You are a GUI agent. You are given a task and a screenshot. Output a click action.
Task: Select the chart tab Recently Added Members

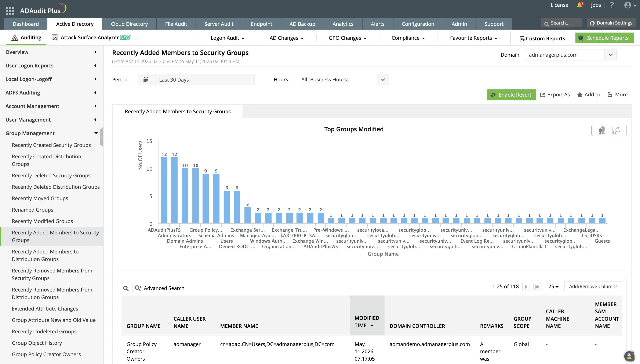178,111
